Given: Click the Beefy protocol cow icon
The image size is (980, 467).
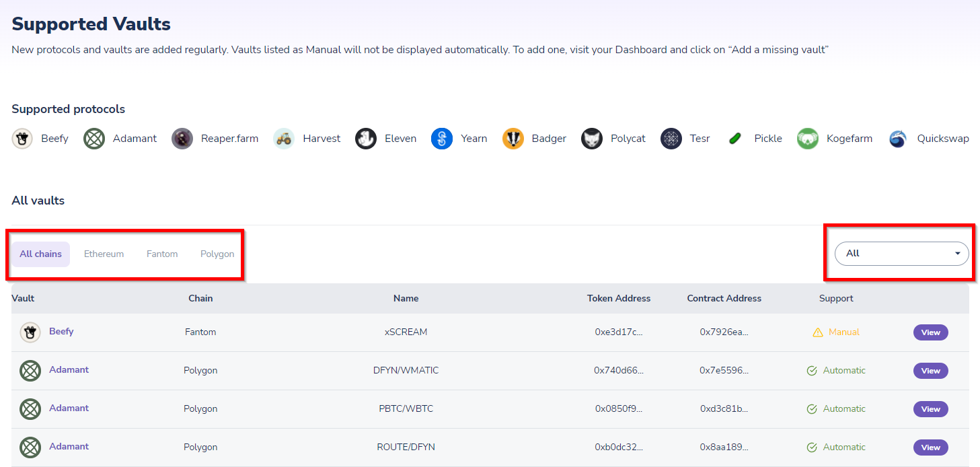Looking at the screenshot, I should [x=22, y=139].
